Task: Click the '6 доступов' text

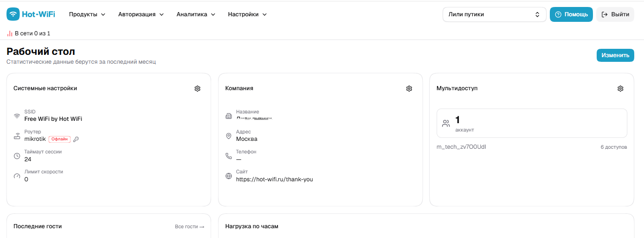Action: [x=614, y=147]
